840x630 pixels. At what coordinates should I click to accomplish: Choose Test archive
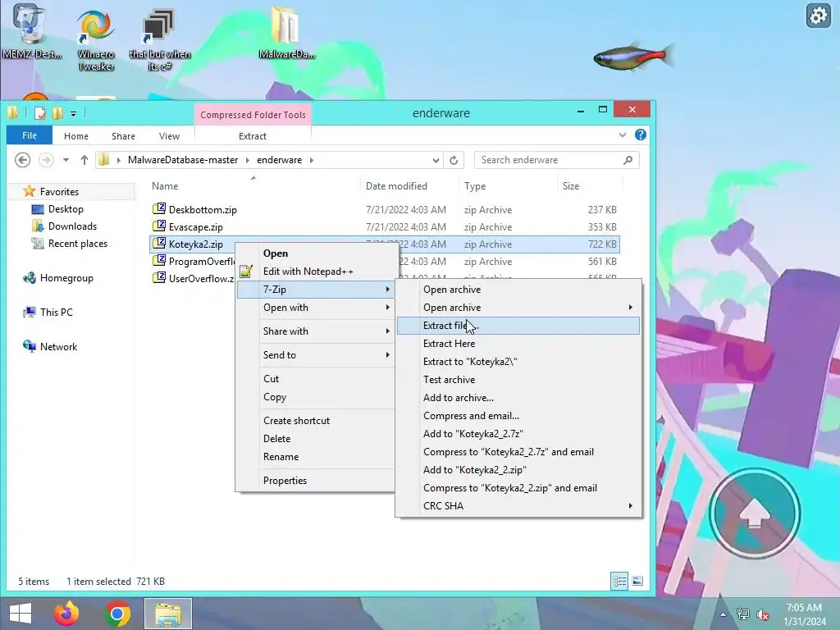coord(518,380)
